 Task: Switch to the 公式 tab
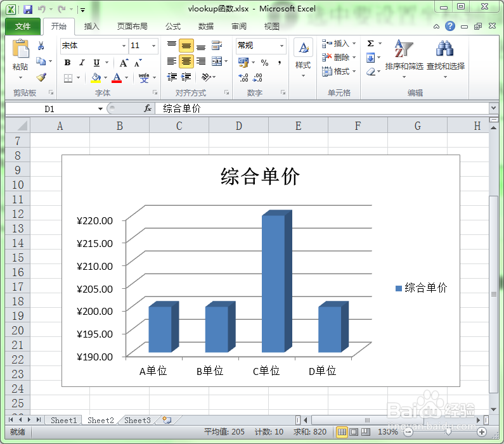tap(173, 27)
